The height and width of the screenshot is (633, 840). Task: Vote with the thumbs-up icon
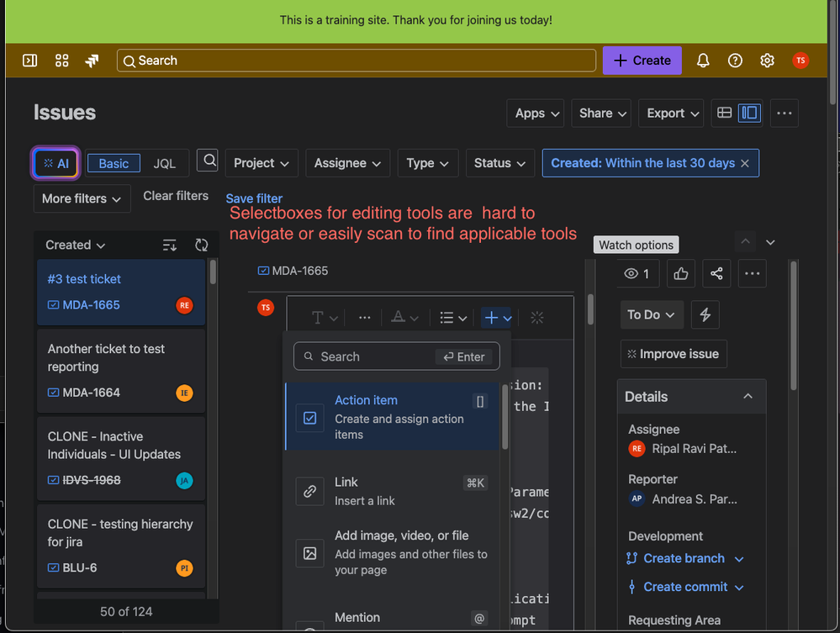click(680, 273)
